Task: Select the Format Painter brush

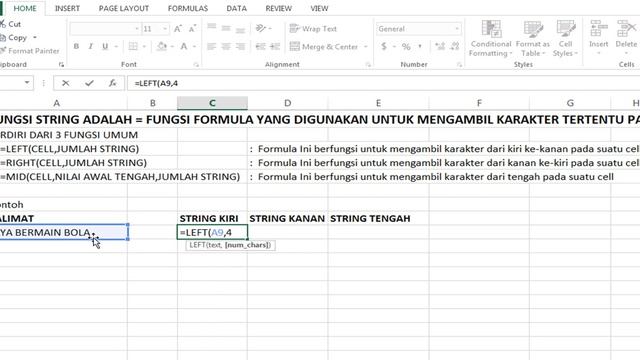Action: [x=3, y=51]
